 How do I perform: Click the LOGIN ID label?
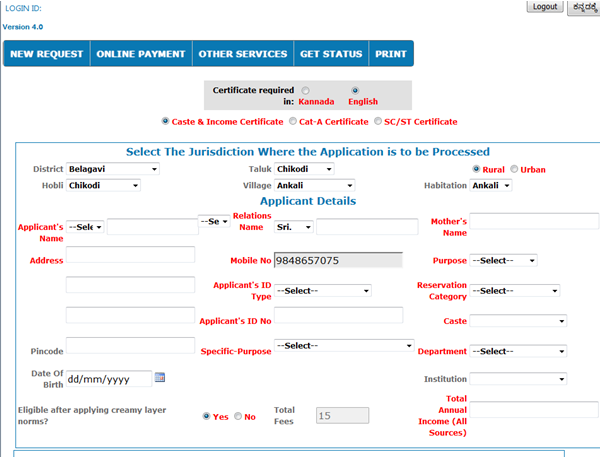pos(23,8)
